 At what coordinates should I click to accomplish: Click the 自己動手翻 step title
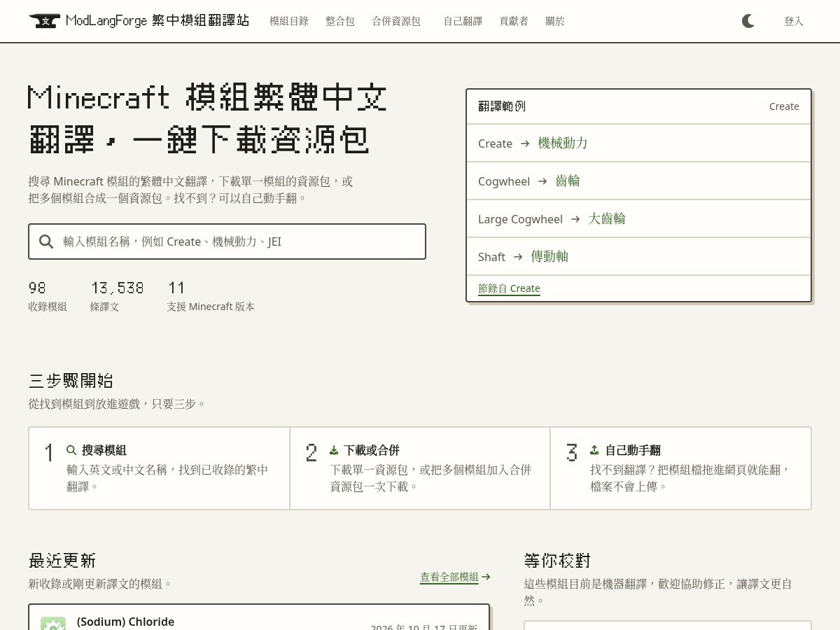pos(633,450)
